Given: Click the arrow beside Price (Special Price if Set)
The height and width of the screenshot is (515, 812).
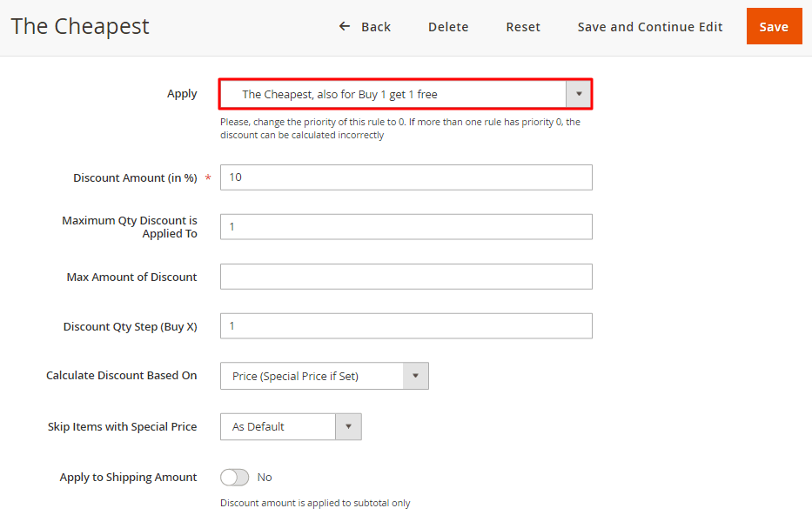Looking at the screenshot, I should (415, 376).
